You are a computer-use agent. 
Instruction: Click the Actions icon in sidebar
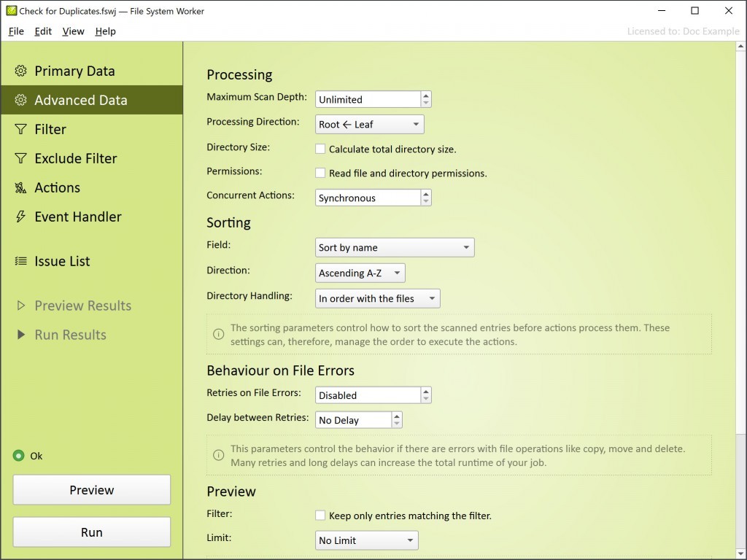21,188
